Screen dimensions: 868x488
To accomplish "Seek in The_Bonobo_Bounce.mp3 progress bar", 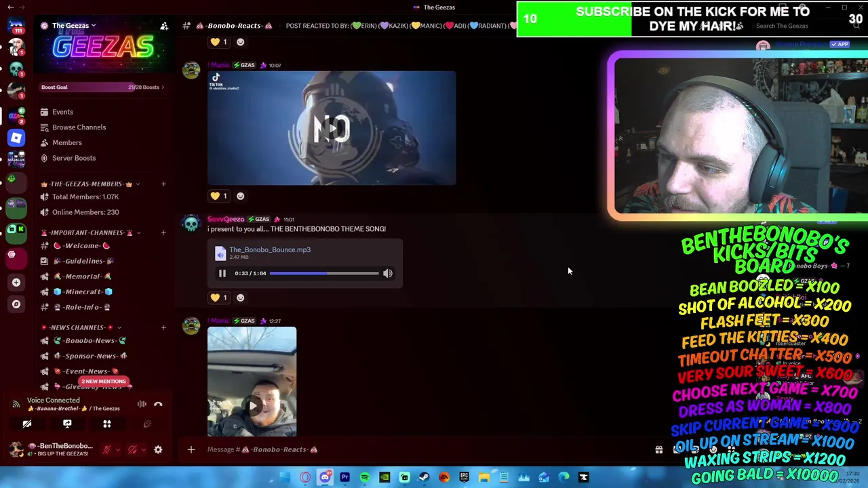I will pos(324,273).
